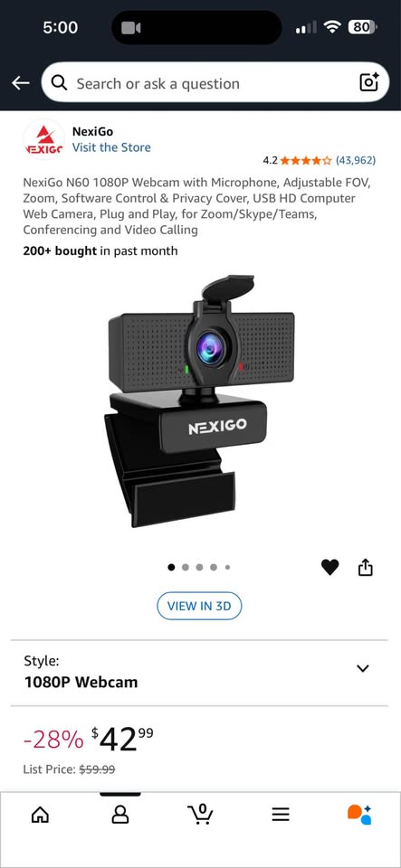Open the camera lens search icon
Image resolution: width=401 pixels, height=868 pixels.
(x=369, y=82)
